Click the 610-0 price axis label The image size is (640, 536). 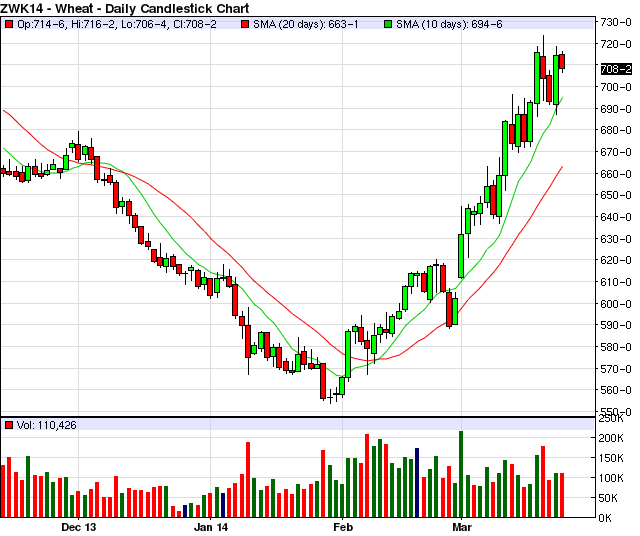[x=616, y=282]
